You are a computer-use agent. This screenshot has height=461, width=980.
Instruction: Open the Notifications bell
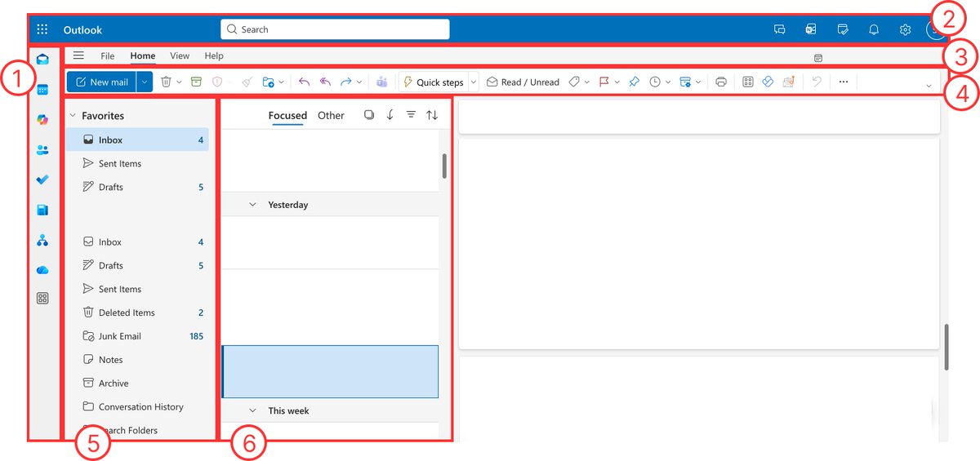coord(874,29)
